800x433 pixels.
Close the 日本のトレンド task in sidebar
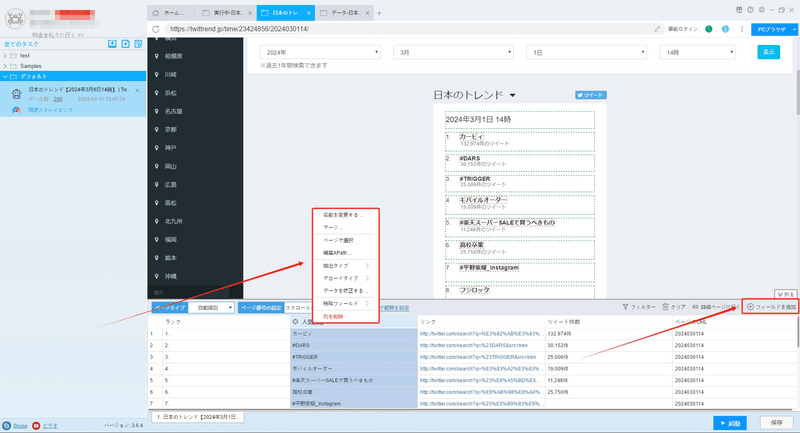point(138,90)
